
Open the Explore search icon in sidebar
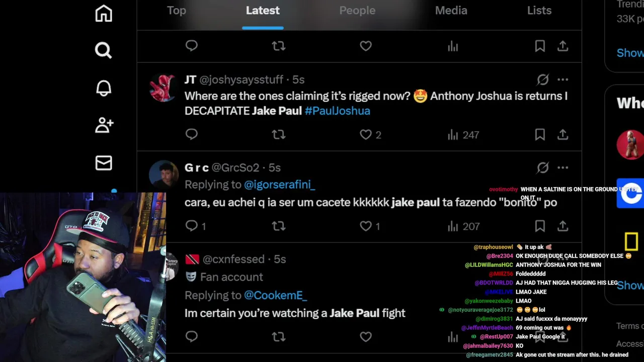[x=104, y=50]
